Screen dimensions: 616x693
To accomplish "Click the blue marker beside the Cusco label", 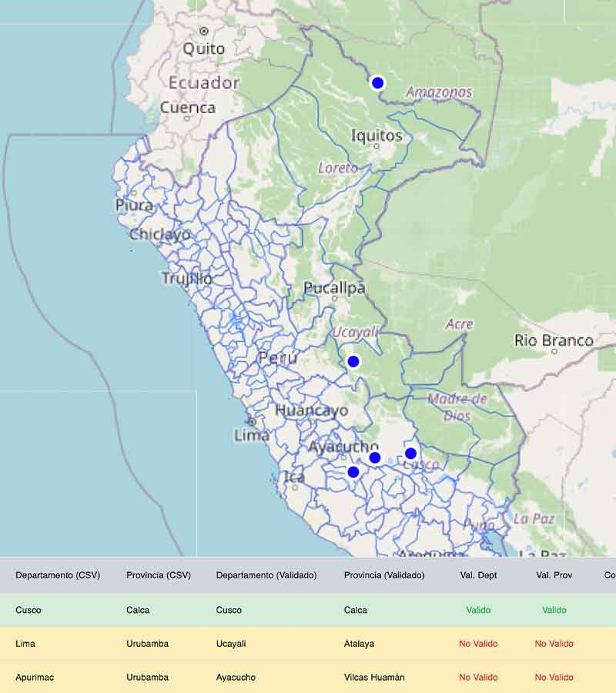I will click(410, 454).
